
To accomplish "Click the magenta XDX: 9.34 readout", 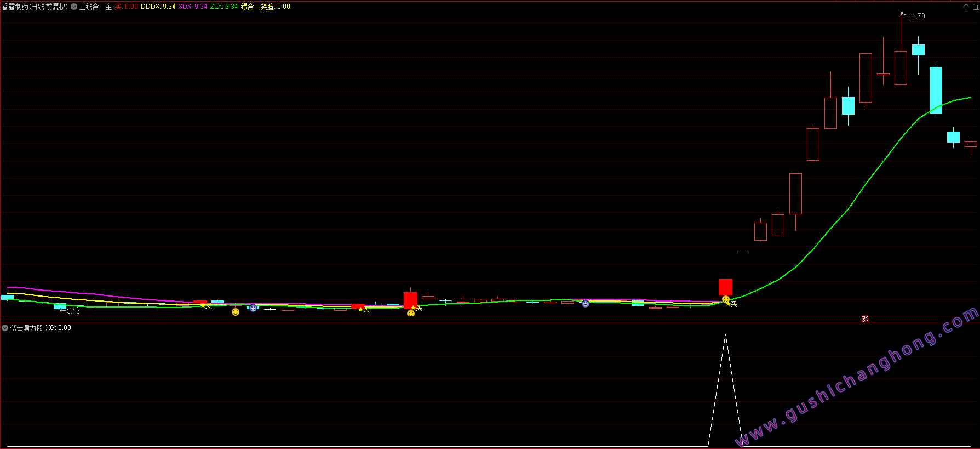I will pos(193,7).
